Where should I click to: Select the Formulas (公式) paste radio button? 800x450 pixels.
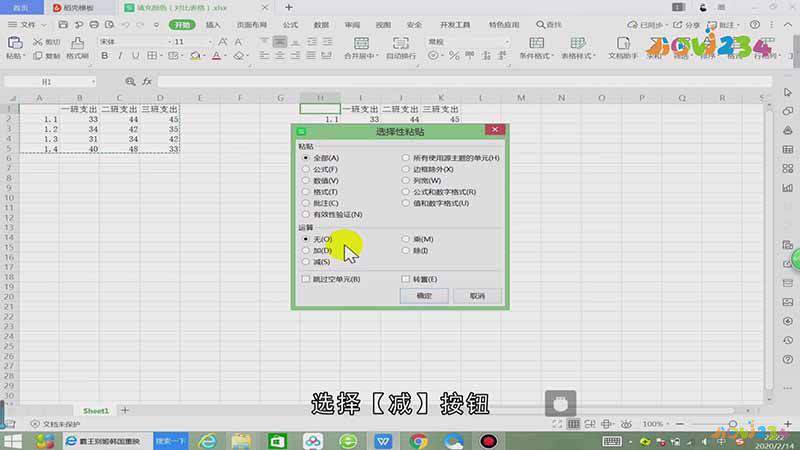pos(306,169)
